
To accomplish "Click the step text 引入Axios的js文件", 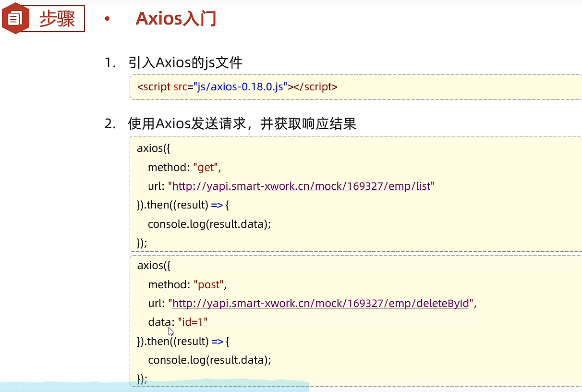I will point(185,62).
